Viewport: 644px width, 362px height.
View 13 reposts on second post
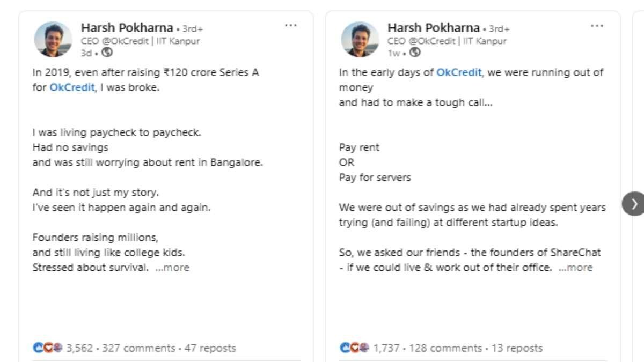(517, 348)
